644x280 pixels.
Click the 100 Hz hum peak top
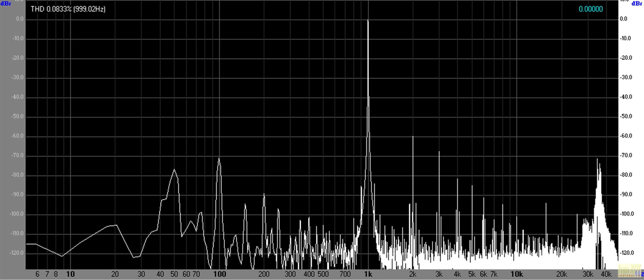click(x=219, y=158)
